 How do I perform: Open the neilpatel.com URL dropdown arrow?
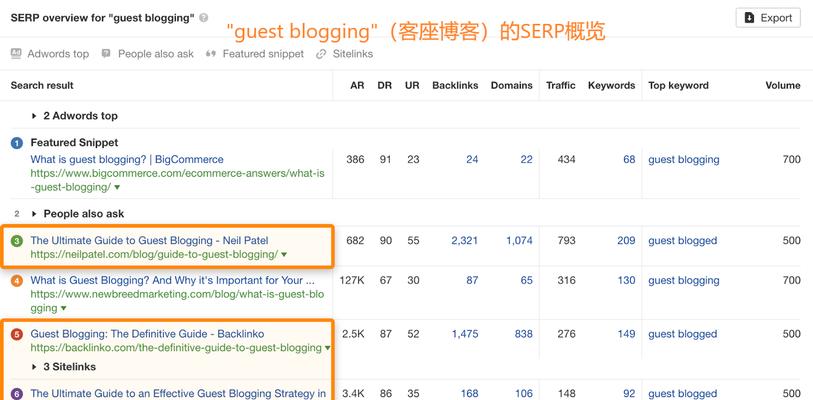click(284, 255)
